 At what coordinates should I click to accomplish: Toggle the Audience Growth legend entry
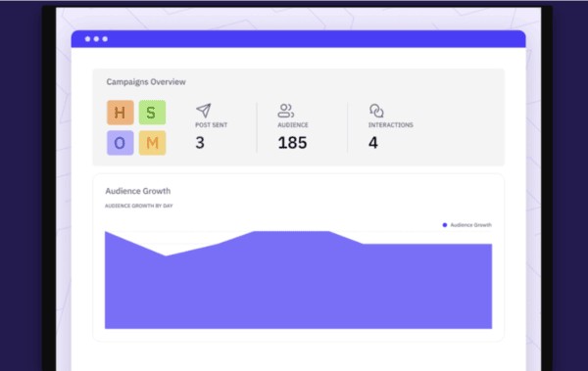tap(466, 225)
